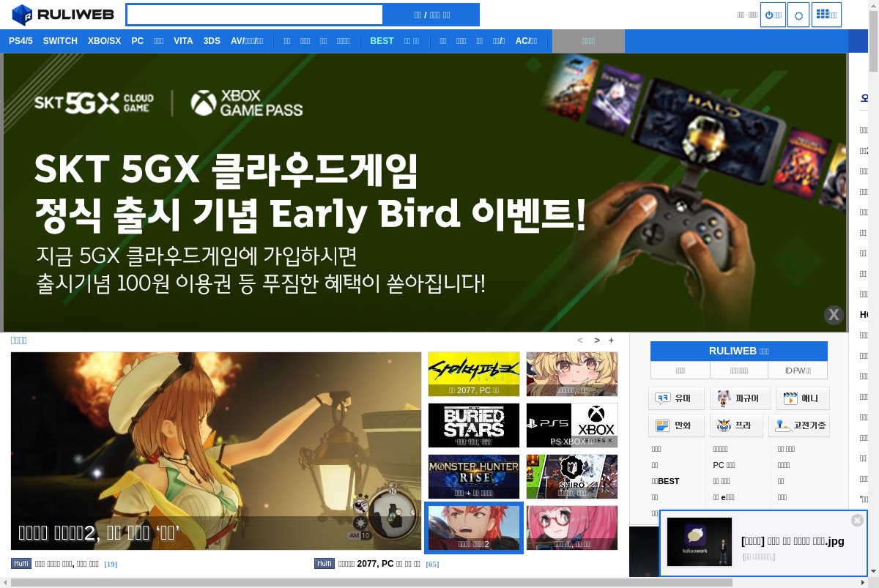Show previous news with the < arrow
Viewport: 879px width, 588px height.
click(580, 340)
